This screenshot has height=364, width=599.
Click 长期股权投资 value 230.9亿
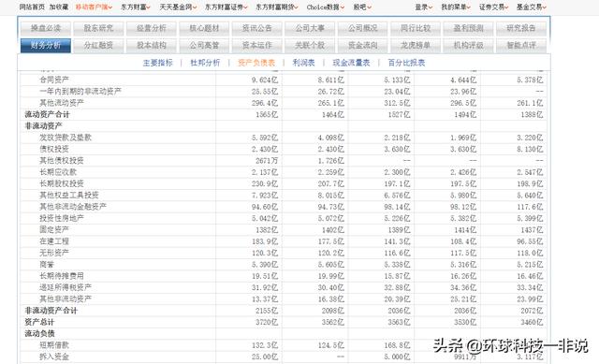[x=265, y=183]
